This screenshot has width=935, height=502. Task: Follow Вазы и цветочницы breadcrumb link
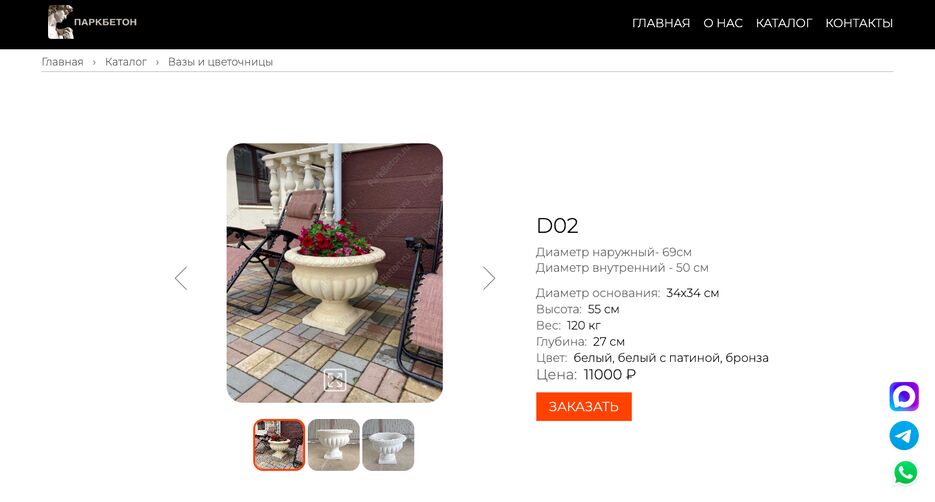pos(220,62)
